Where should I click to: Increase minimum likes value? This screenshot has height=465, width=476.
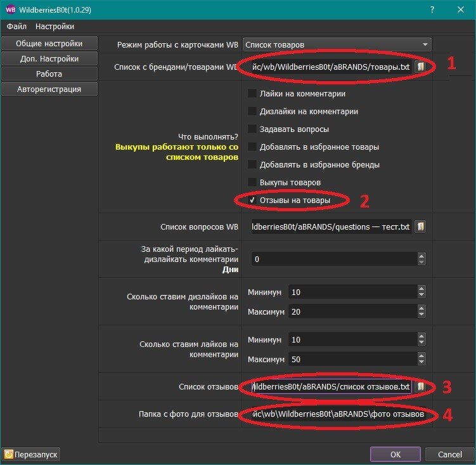[421, 336]
